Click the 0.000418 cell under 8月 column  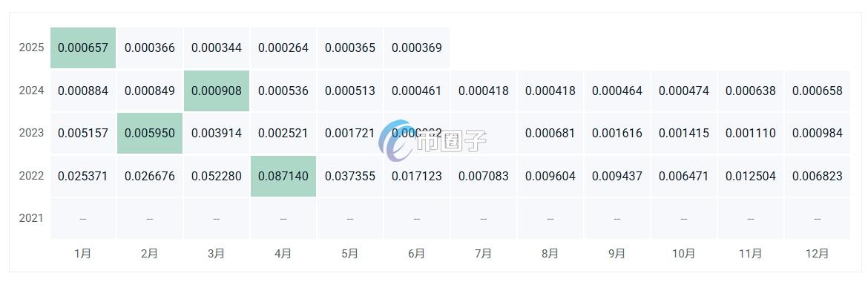coord(550,91)
